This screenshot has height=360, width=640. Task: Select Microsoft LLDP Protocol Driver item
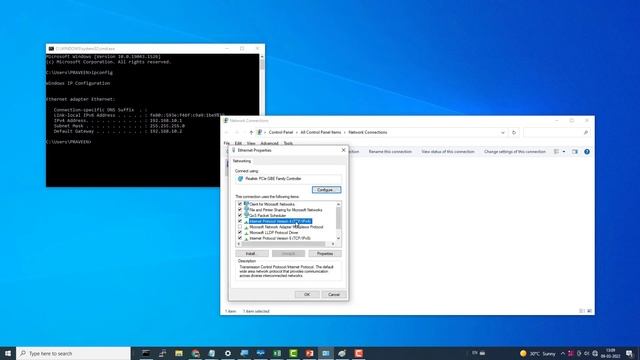[273, 233]
